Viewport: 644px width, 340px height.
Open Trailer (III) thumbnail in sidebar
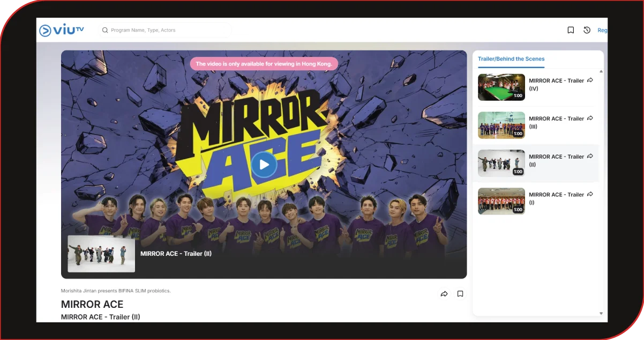tap(501, 125)
